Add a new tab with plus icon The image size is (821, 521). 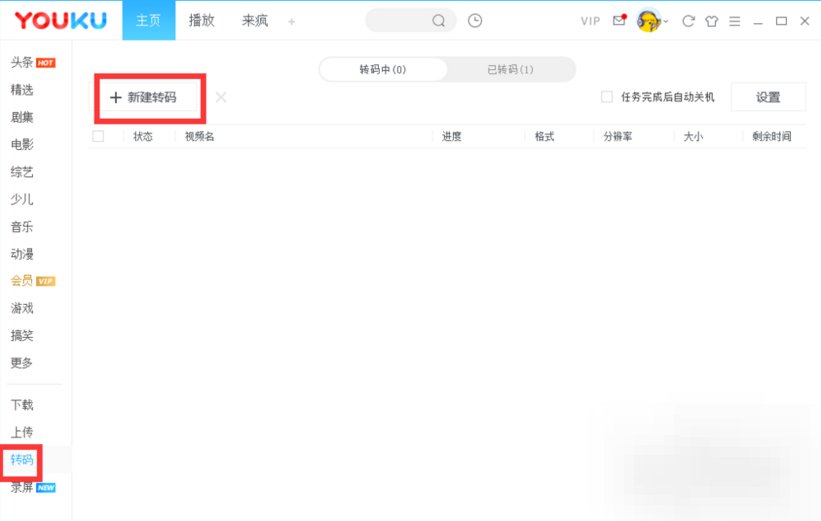292,21
